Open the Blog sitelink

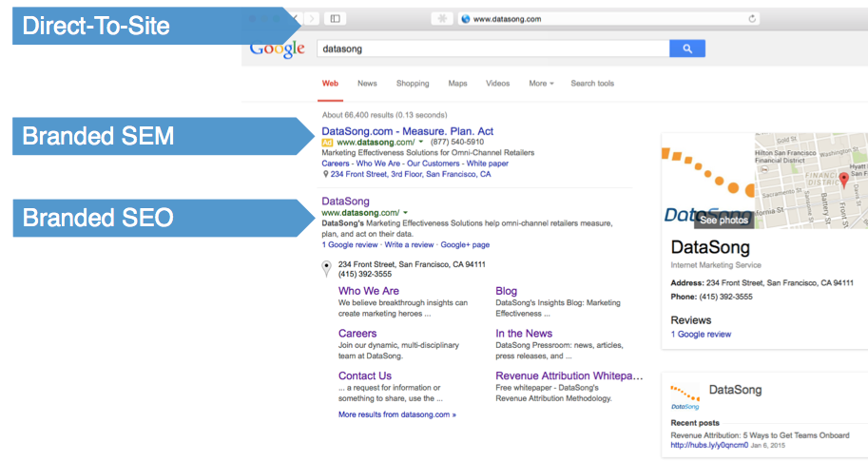pyautogui.click(x=506, y=291)
